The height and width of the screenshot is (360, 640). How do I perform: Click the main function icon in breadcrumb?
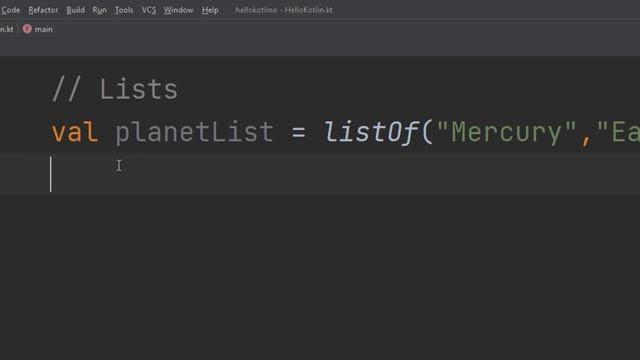tap(27, 29)
